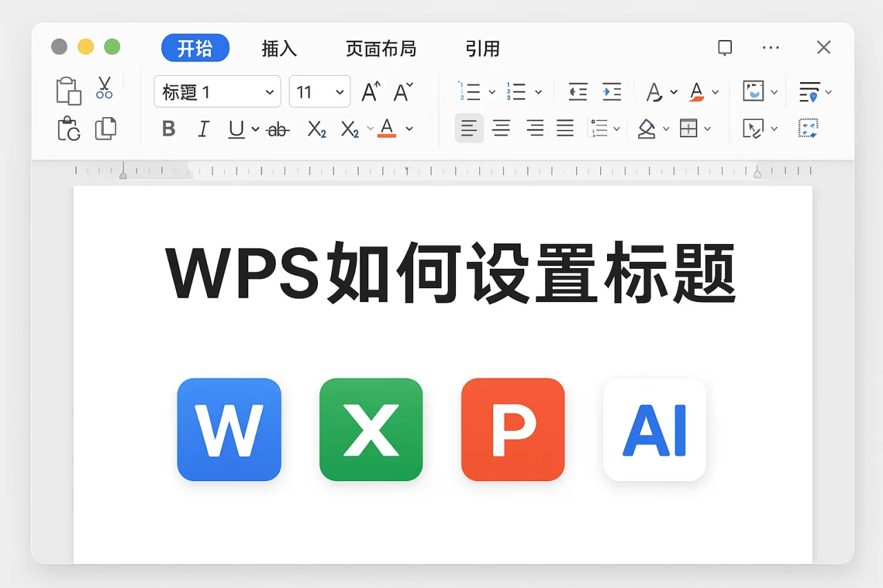Open the 页面布局 tab
The height and width of the screenshot is (588, 883).
381,49
